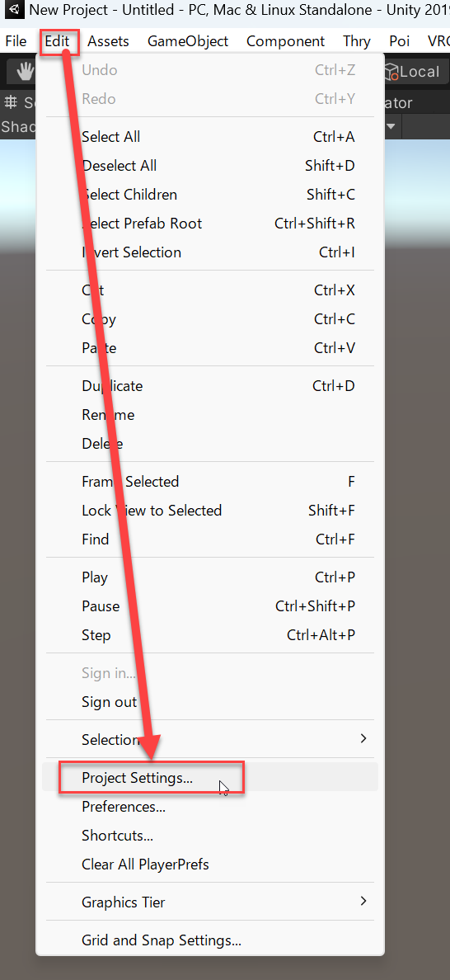Open the shading mode dropdown arrow
This screenshot has width=450, height=980.
point(392,126)
